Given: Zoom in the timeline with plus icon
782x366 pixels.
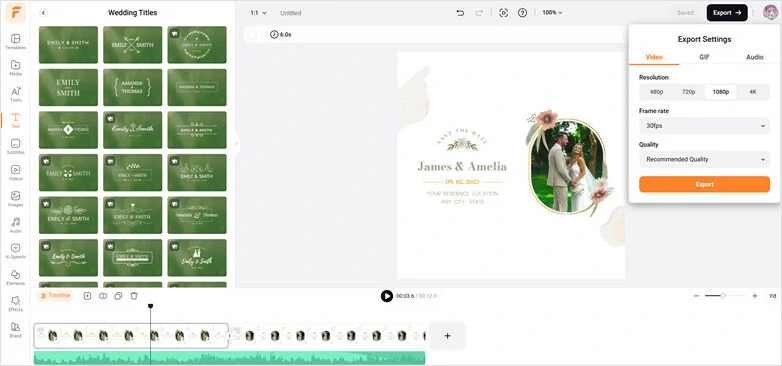Looking at the screenshot, I should pos(755,296).
